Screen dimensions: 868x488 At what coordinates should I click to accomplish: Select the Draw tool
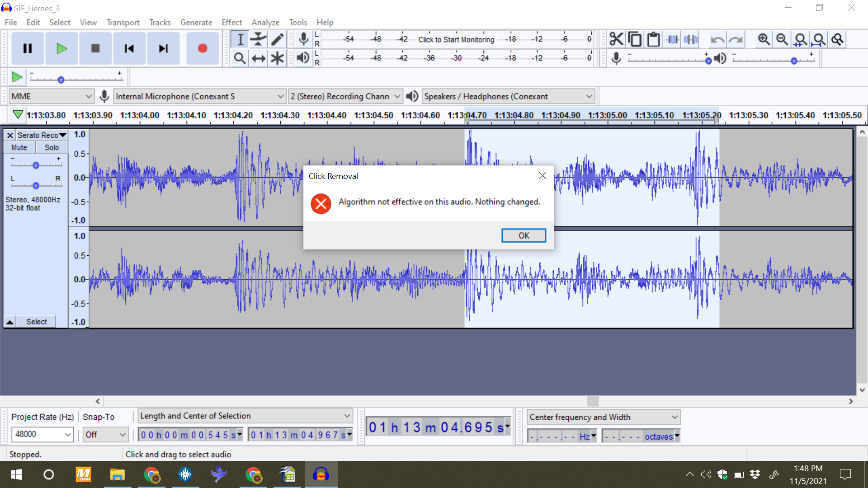[277, 39]
